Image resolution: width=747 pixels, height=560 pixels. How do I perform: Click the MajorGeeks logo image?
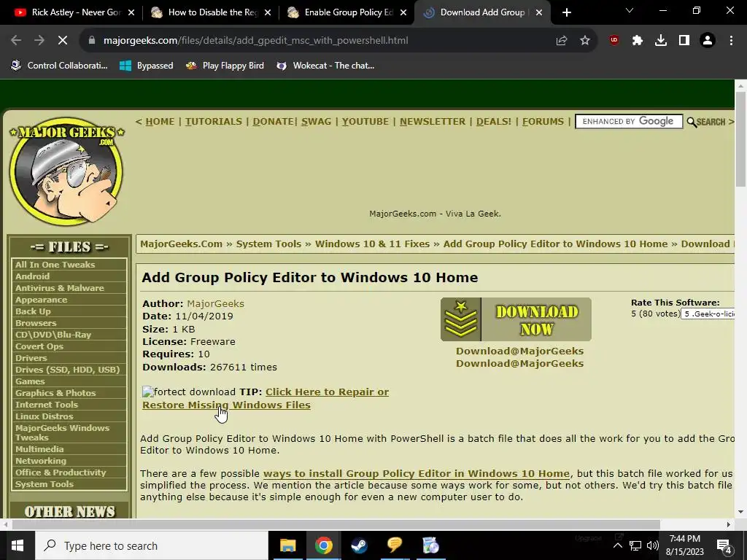click(x=66, y=171)
